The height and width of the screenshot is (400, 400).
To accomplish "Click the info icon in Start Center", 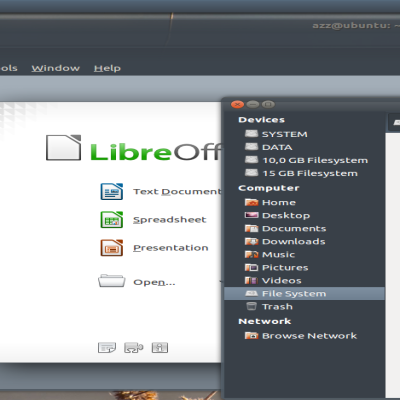I will point(160,347).
